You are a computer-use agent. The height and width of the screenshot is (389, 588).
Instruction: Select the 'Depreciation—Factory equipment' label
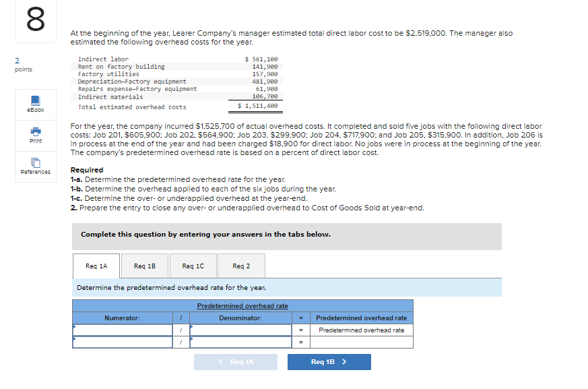(132, 82)
